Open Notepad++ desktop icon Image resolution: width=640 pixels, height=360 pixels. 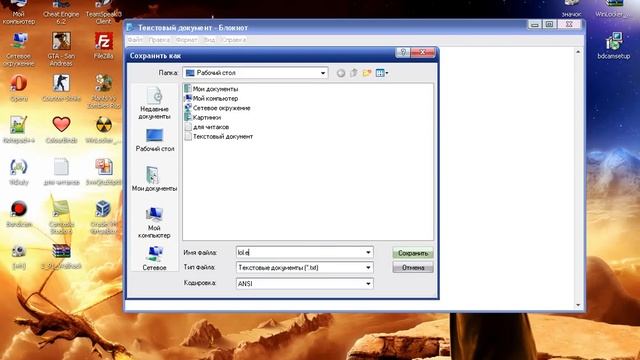[19, 129]
